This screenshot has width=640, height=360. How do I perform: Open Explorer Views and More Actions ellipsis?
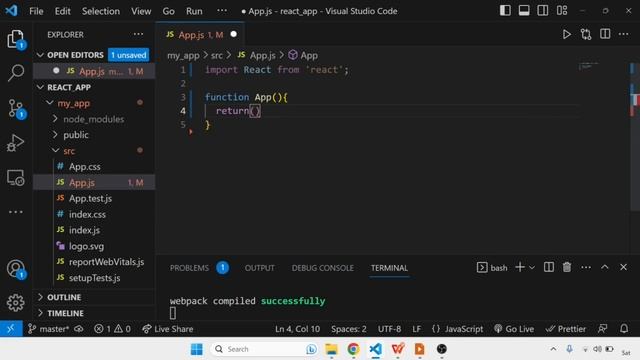click(138, 34)
